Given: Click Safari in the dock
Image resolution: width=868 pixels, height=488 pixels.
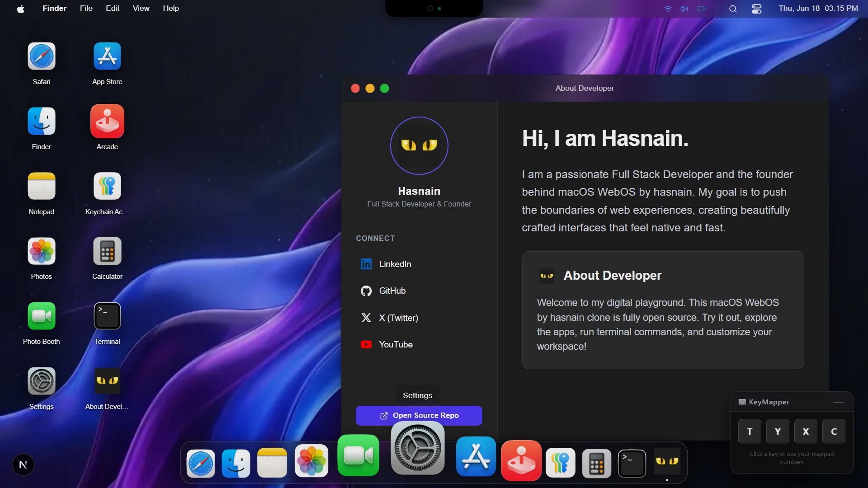Looking at the screenshot, I should point(201,464).
